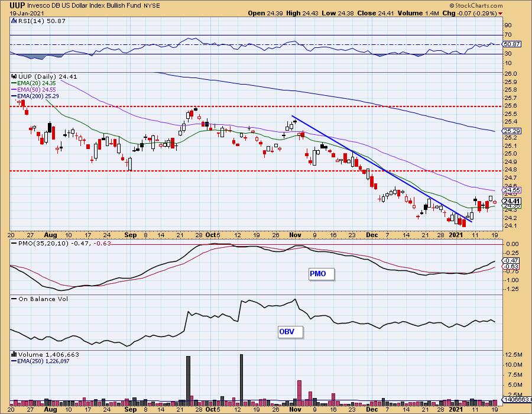Click the Nov label on upper time axis
This screenshot has width=532, height=414.
[x=295, y=235]
